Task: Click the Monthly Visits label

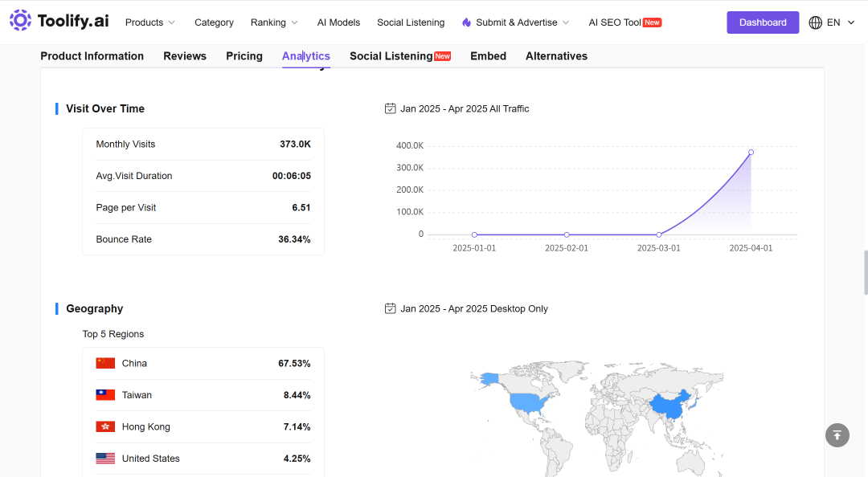Action: tap(125, 144)
